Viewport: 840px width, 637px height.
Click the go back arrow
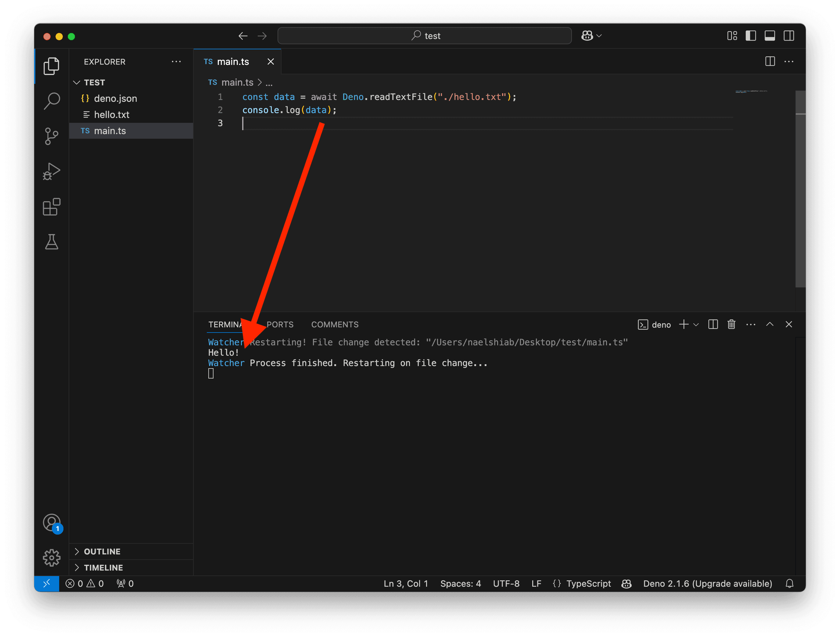(243, 36)
